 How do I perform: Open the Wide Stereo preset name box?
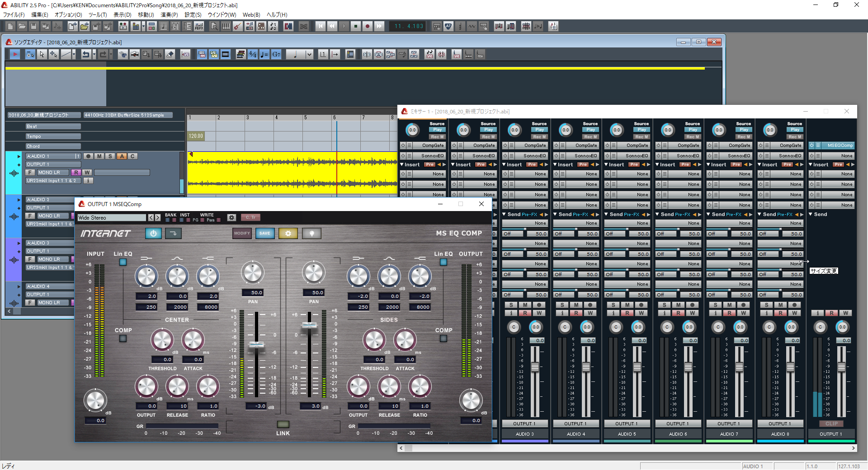(x=112, y=217)
